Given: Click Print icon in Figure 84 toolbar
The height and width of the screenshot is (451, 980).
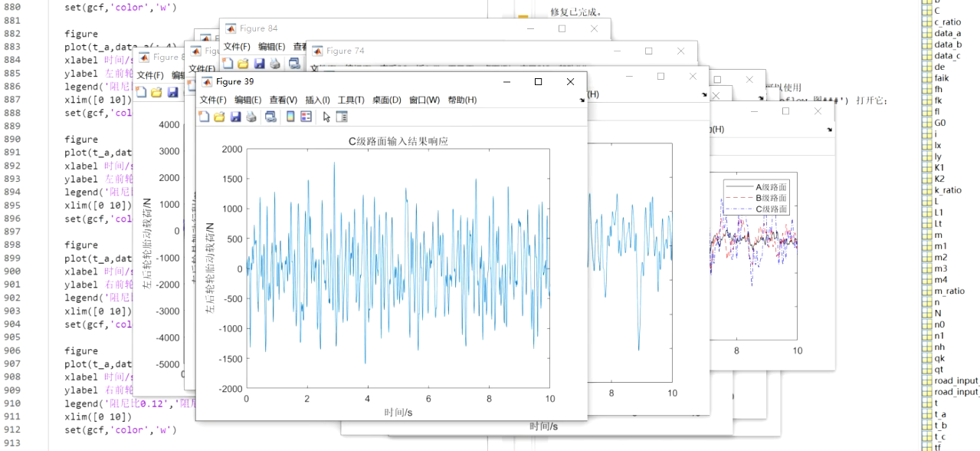Looking at the screenshot, I should 274,63.
